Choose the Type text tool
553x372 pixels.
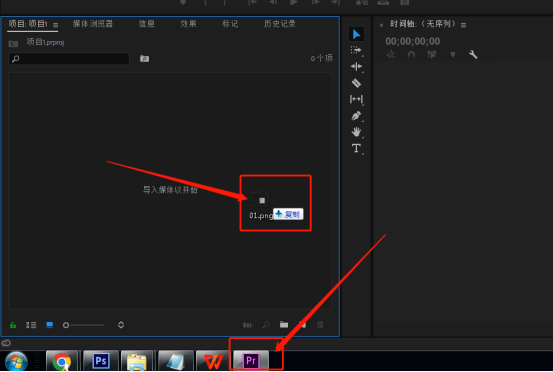pyautogui.click(x=356, y=148)
